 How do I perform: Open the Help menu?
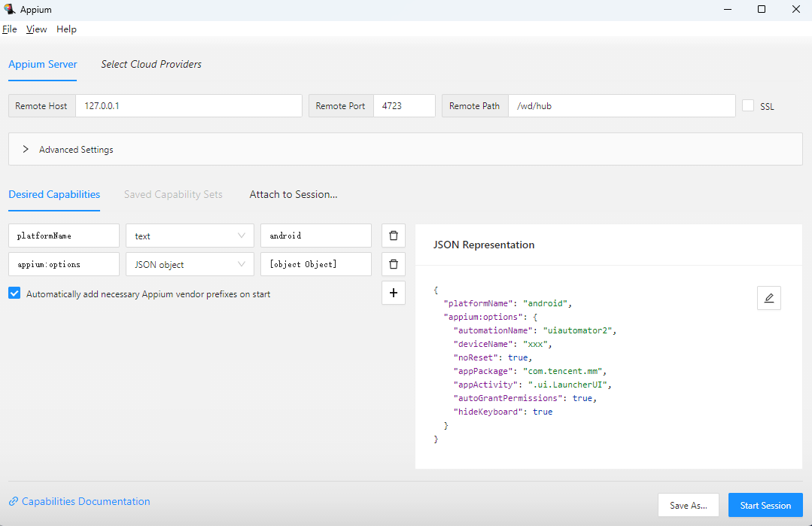point(66,29)
